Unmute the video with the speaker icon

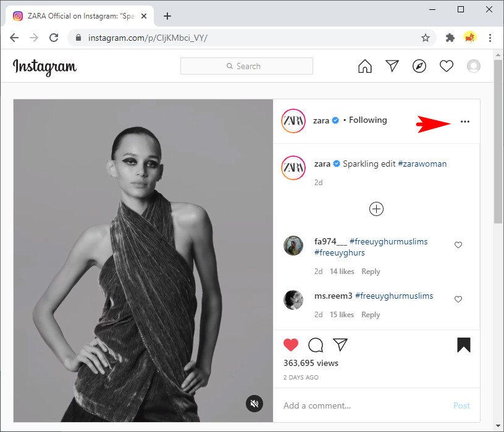pos(254,404)
